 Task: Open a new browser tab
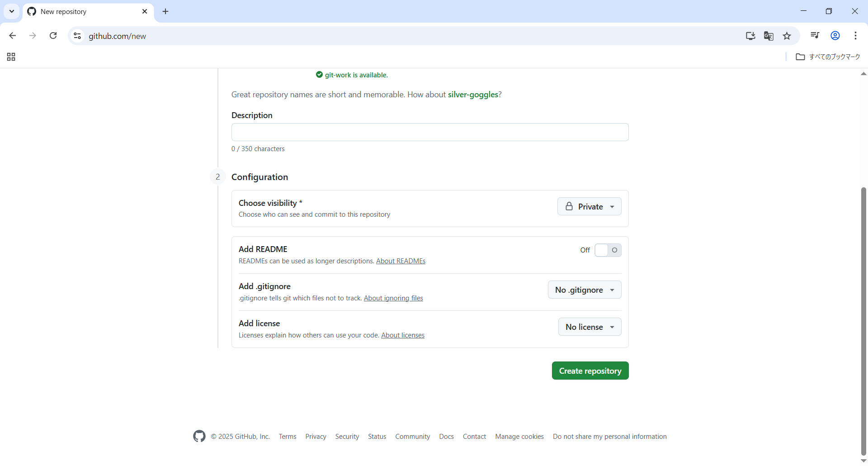165,11
